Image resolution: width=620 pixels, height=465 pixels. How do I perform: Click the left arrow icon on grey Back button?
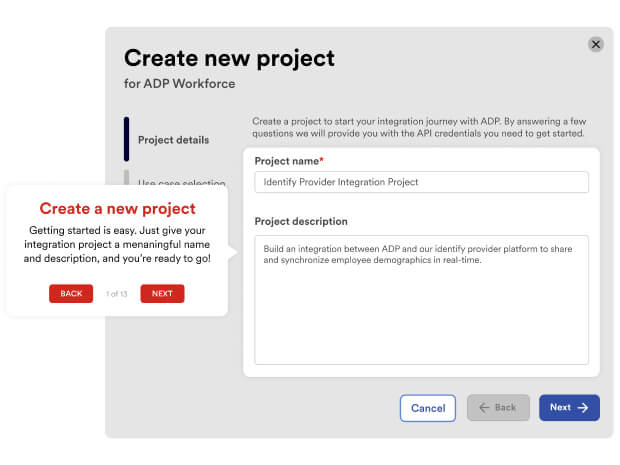[485, 408]
